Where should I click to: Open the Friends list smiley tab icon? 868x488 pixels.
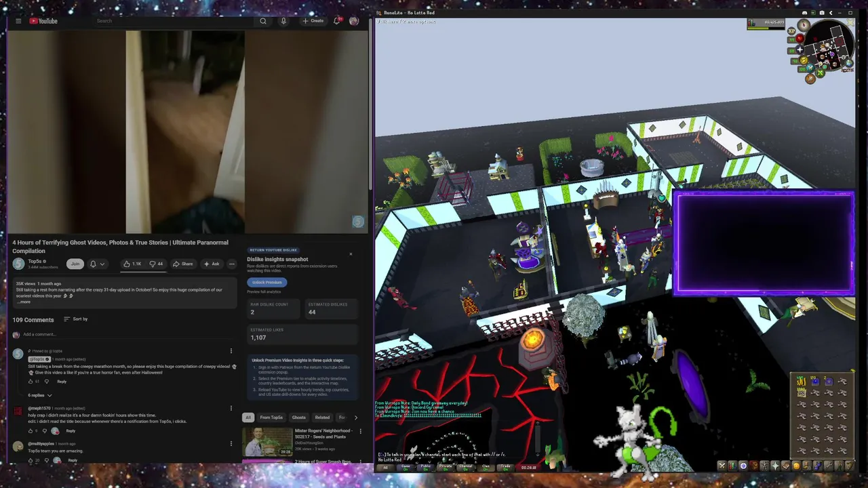click(x=797, y=466)
